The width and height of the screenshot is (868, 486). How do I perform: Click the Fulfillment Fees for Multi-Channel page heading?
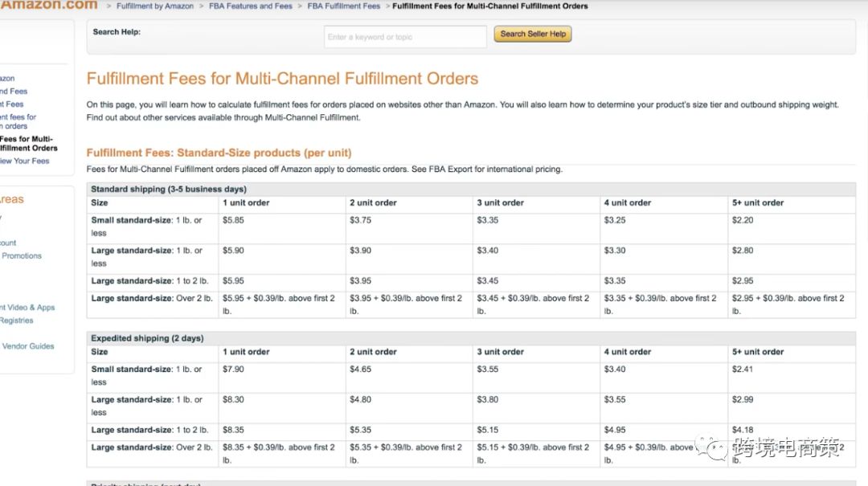(282, 79)
